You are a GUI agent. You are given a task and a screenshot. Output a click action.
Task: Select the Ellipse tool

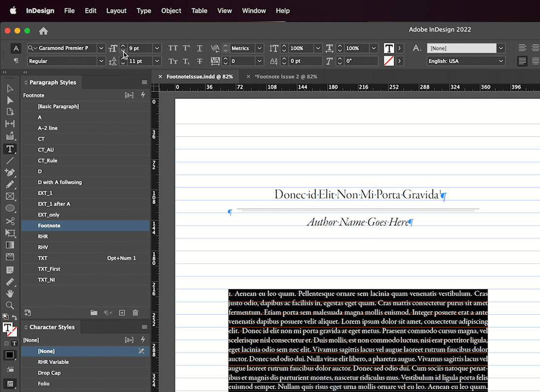pyautogui.click(x=10, y=208)
